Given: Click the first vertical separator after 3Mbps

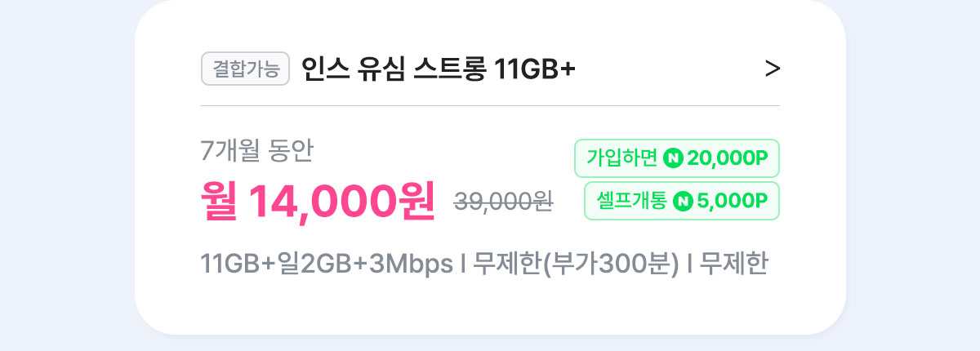Looking at the screenshot, I should (463, 265).
